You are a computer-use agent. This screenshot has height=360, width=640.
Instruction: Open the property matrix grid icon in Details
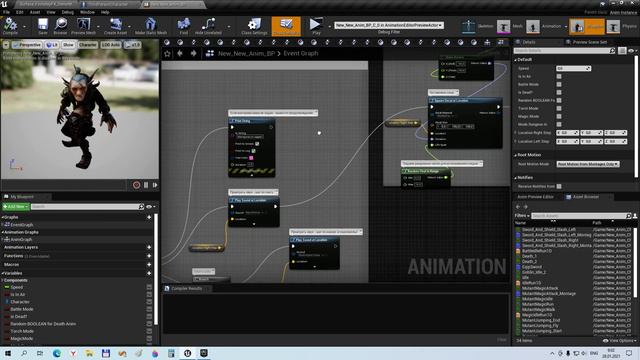click(622, 51)
